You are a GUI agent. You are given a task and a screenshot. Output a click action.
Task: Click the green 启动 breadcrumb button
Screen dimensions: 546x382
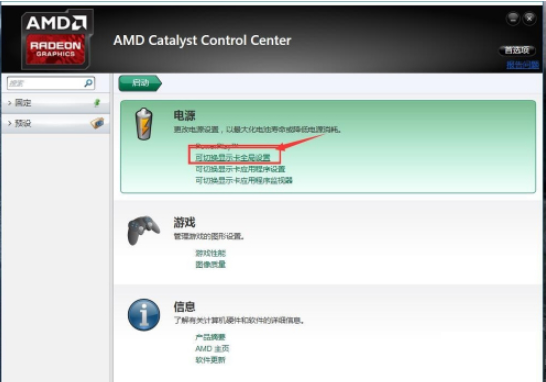(x=140, y=83)
